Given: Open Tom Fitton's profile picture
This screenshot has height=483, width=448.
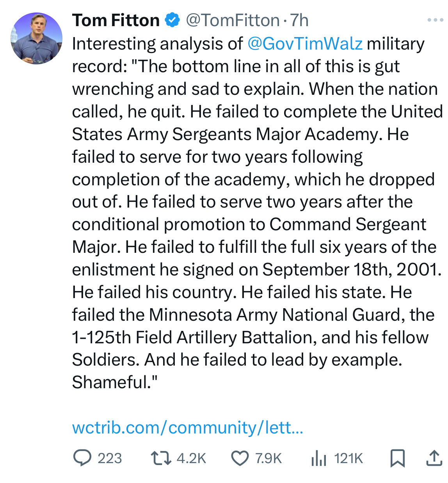Looking at the screenshot, I should click(36, 38).
